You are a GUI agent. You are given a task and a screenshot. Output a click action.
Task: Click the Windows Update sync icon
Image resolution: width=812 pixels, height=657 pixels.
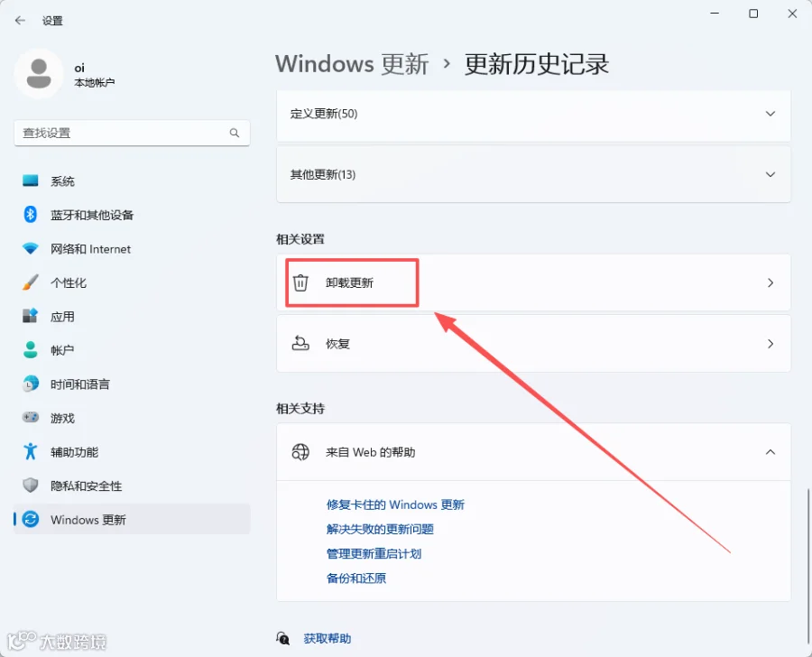click(31, 519)
